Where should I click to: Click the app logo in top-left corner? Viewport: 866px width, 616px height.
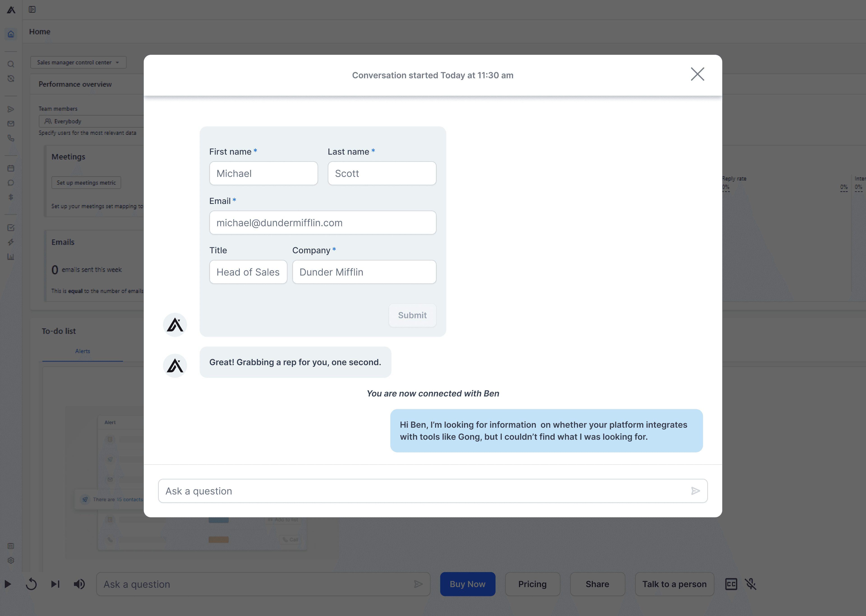pyautogui.click(x=11, y=10)
